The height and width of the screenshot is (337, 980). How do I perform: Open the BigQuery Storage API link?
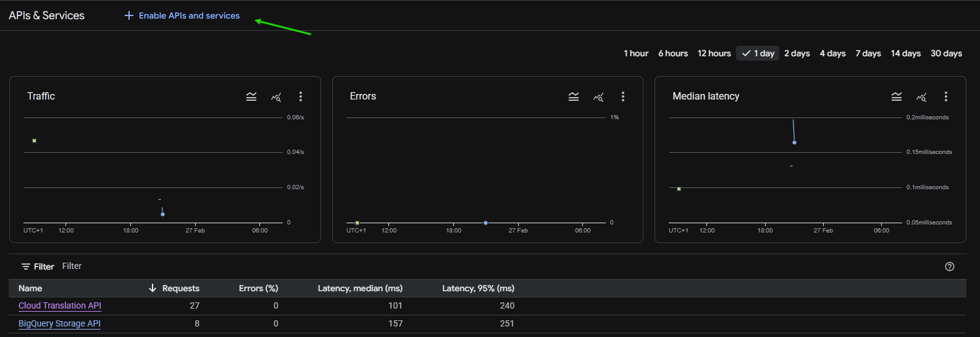tap(59, 323)
